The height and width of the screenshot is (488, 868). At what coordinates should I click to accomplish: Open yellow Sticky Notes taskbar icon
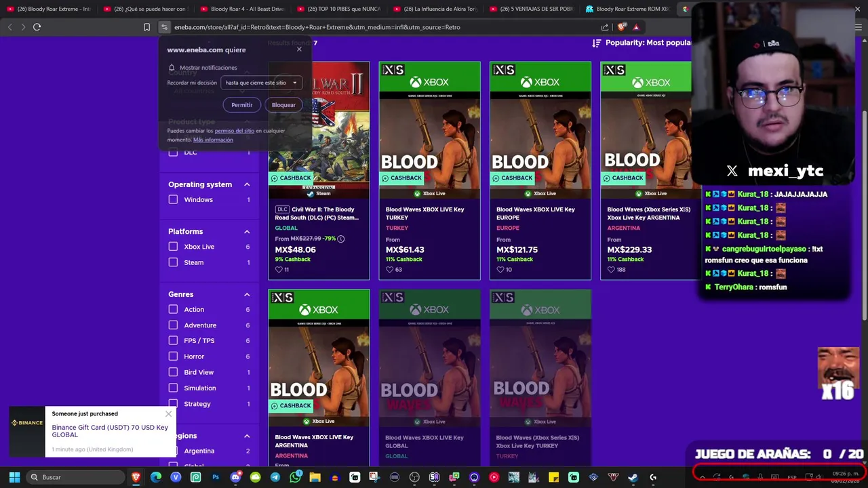(x=553, y=477)
